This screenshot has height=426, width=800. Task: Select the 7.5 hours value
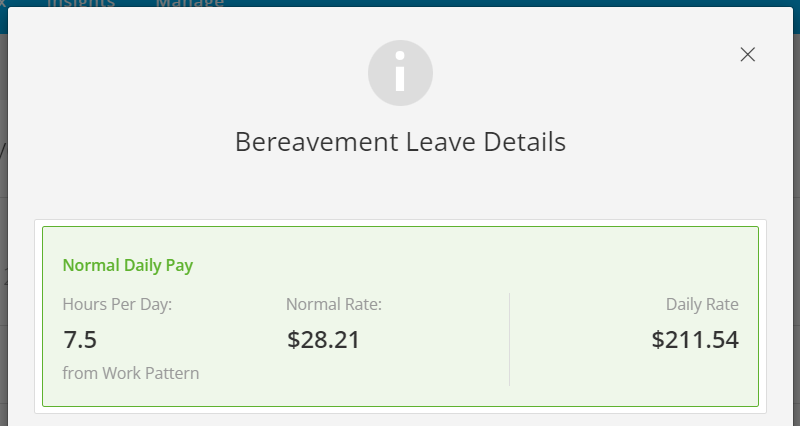coord(80,339)
